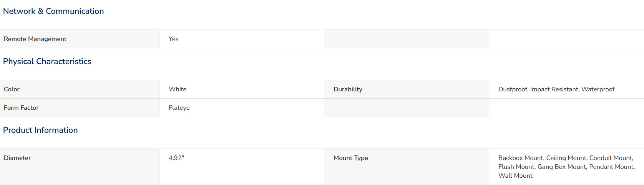The height and width of the screenshot is (185, 644).
Task: Click the Dustproof, Impact Resistant, Waterproof text
Action: coord(556,89)
